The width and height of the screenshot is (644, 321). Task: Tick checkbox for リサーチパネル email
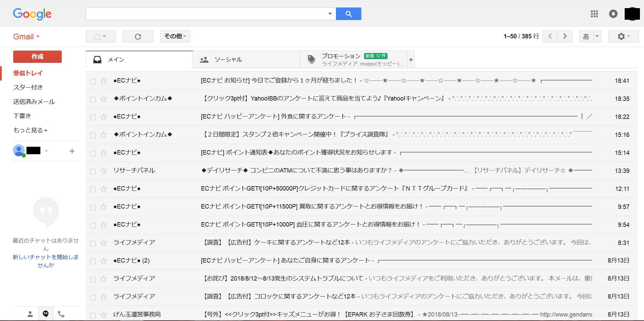93,171
